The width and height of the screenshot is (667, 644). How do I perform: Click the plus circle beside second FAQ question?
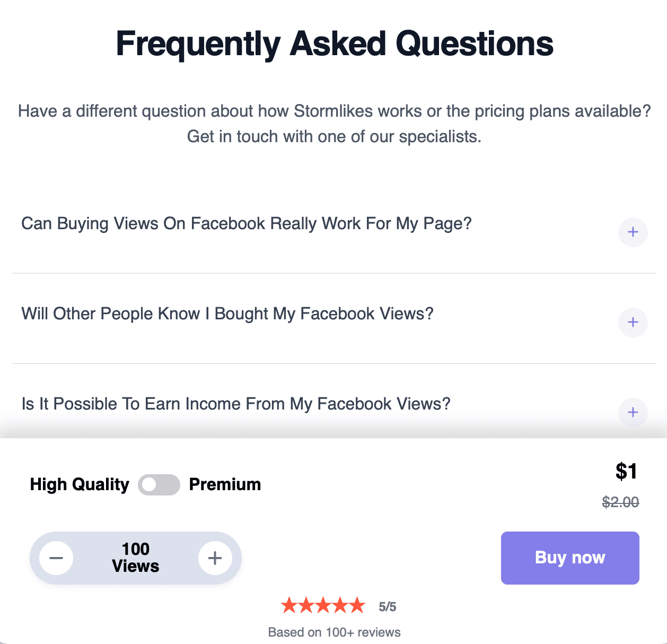[x=633, y=323]
